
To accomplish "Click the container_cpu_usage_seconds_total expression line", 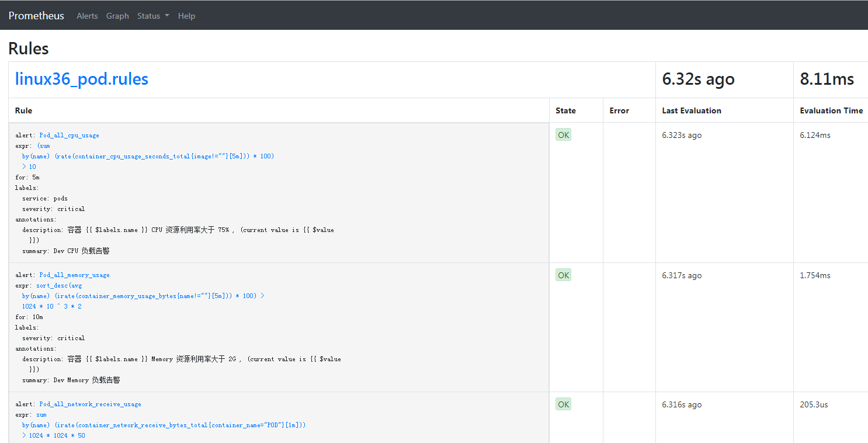I will [148, 156].
